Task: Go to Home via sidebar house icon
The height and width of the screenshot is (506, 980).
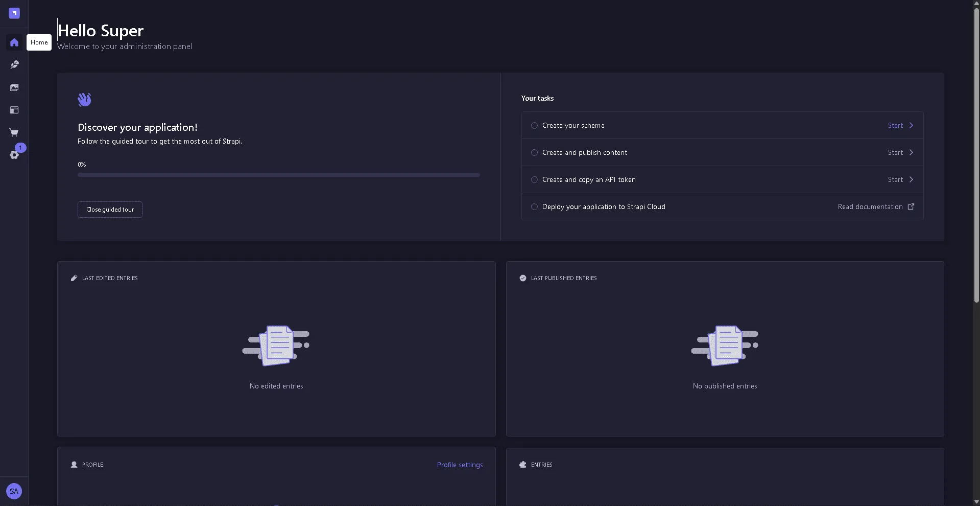Action: pyautogui.click(x=14, y=42)
